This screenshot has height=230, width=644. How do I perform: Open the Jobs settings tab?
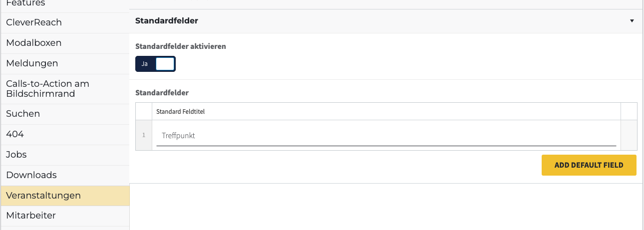point(16,155)
